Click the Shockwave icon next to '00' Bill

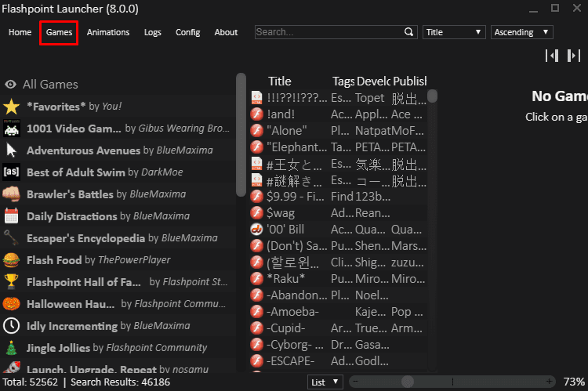(x=256, y=229)
